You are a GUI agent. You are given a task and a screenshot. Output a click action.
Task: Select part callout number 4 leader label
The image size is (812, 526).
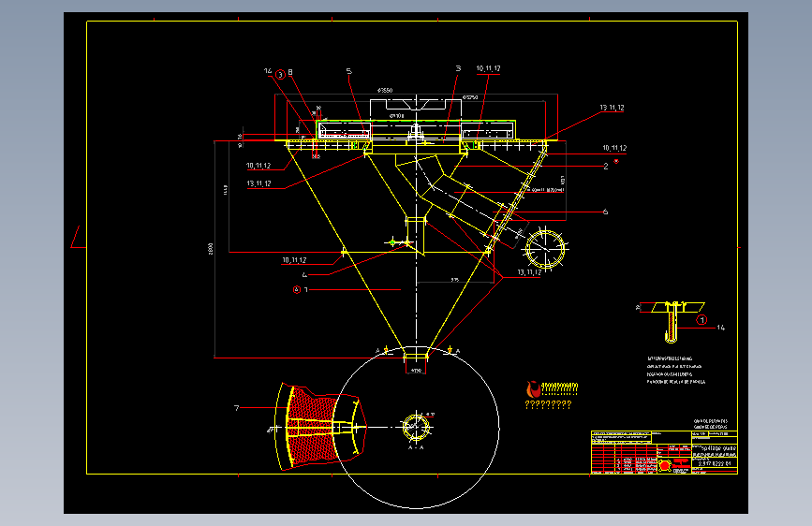pyautogui.click(x=304, y=275)
